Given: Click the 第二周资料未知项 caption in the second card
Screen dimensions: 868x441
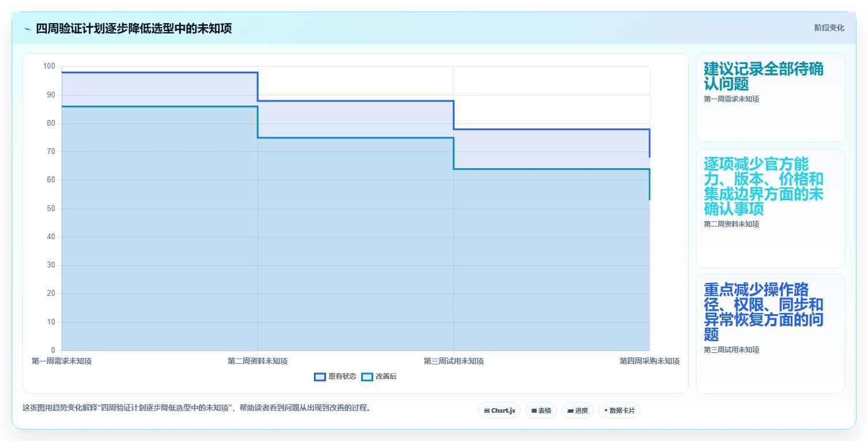Looking at the screenshot, I should pyautogui.click(x=731, y=224).
